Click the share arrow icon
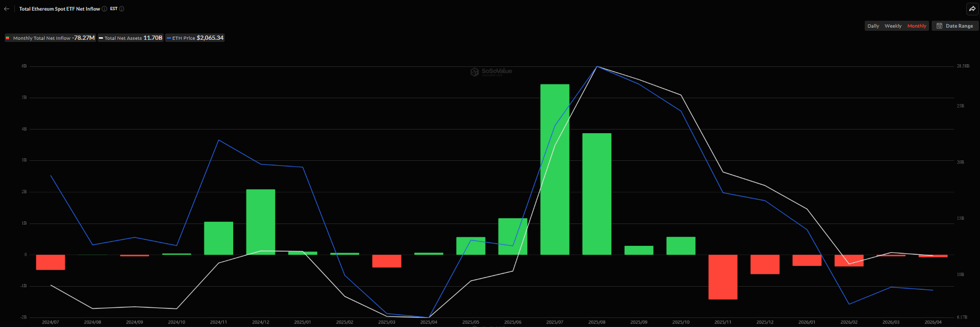Screen dimensions: 980x327 [972, 9]
